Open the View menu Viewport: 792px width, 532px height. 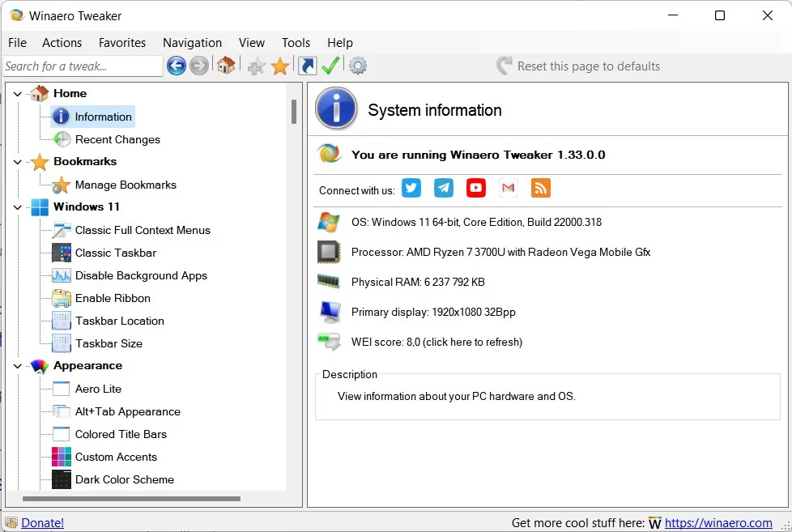pos(252,43)
